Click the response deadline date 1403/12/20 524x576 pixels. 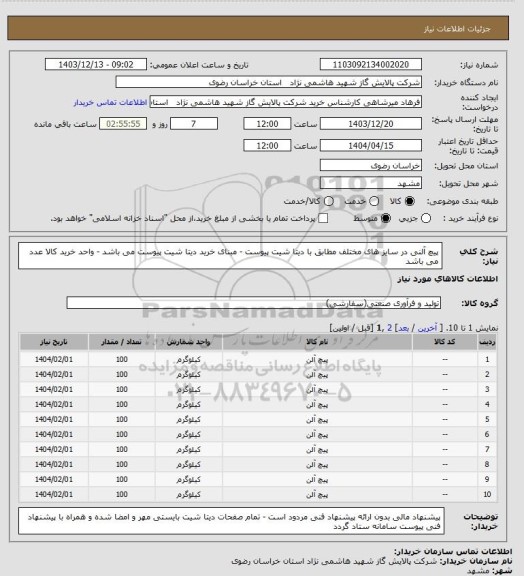[371, 124]
